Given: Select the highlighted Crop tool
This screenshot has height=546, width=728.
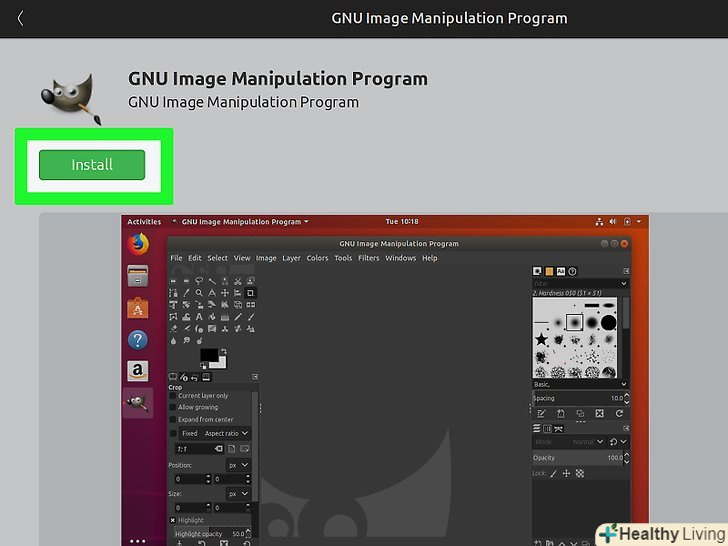Looking at the screenshot, I should [x=250, y=293].
